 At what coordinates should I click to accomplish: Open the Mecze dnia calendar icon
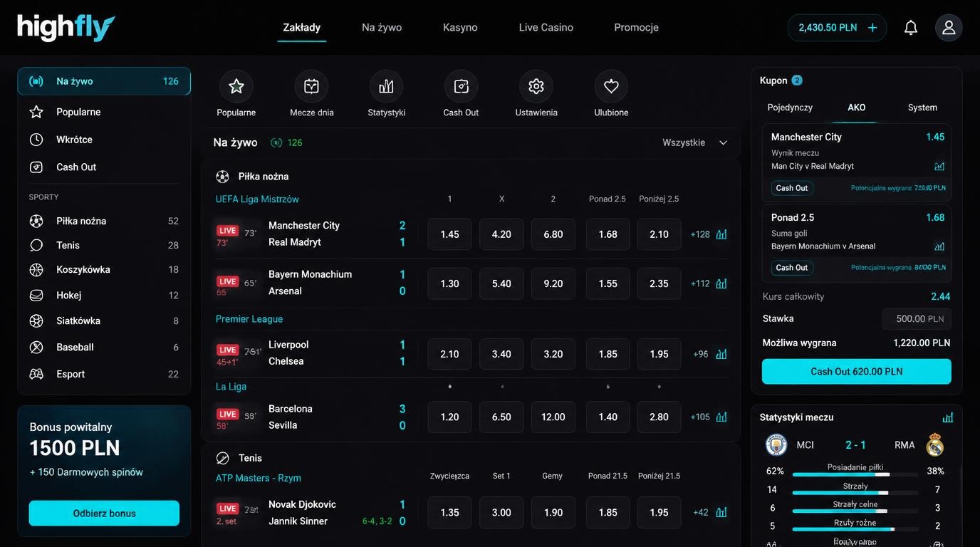311,86
